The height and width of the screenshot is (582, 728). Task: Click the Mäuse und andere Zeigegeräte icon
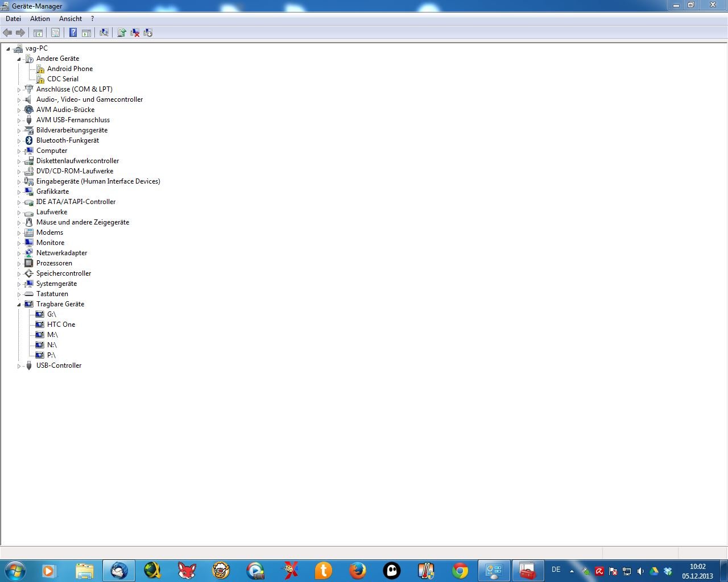click(x=29, y=222)
